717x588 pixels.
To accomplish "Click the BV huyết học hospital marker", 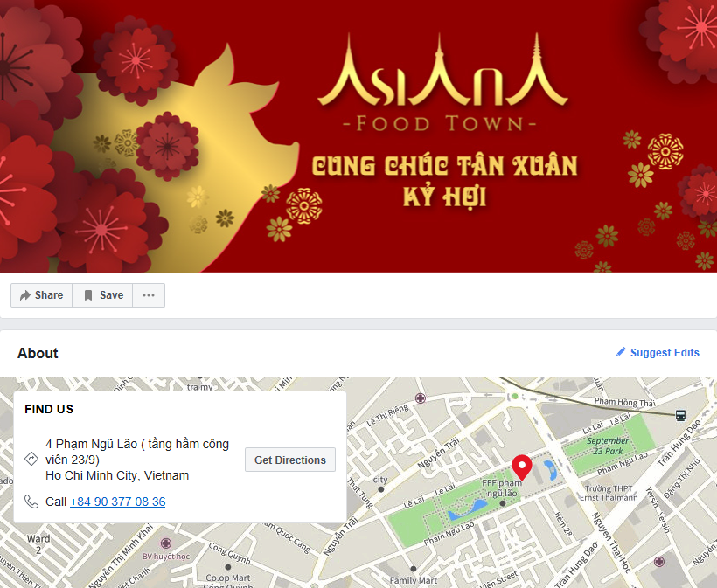I will (166, 543).
